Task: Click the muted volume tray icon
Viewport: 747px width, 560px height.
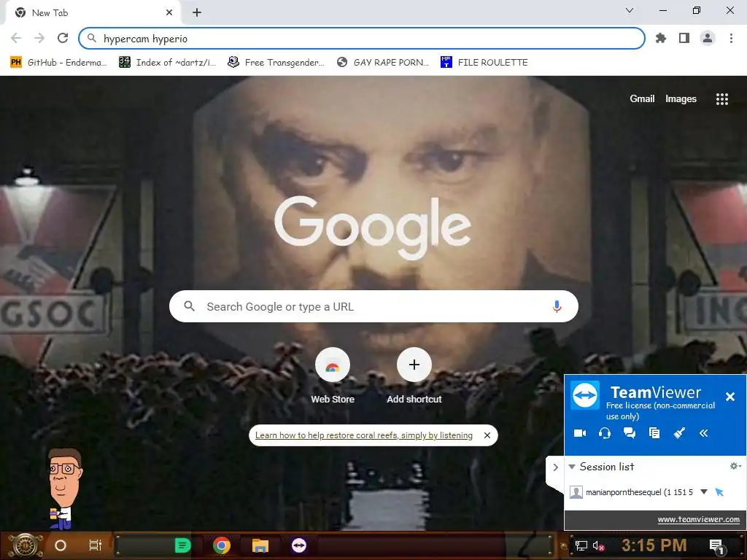Action: click(x=598, y=545)
